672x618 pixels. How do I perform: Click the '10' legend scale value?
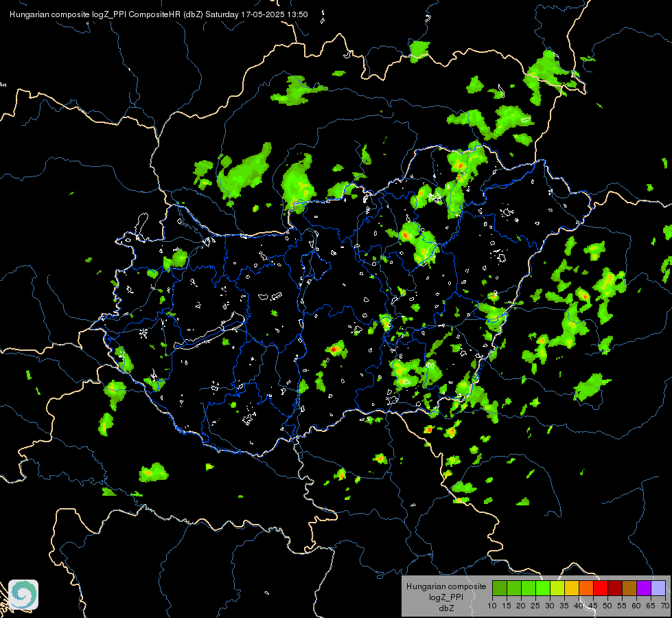point(492,606)
